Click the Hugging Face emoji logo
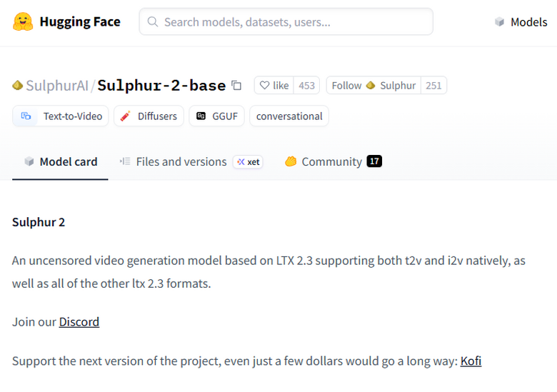 (23, 21)
